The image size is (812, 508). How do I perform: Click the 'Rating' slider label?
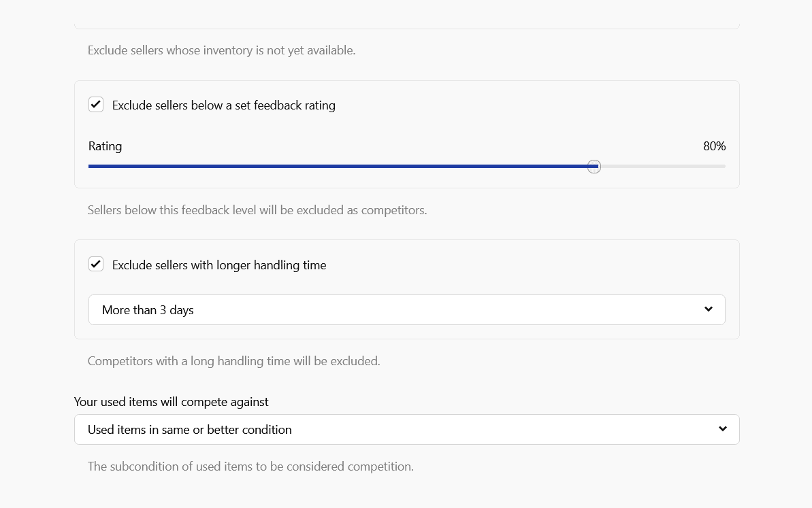pos(105,146)
